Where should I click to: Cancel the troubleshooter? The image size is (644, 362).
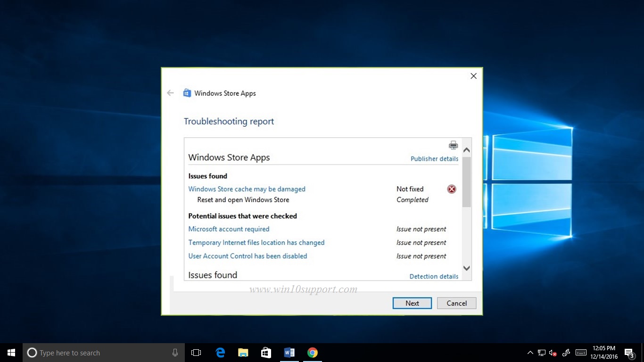(457, 303)
